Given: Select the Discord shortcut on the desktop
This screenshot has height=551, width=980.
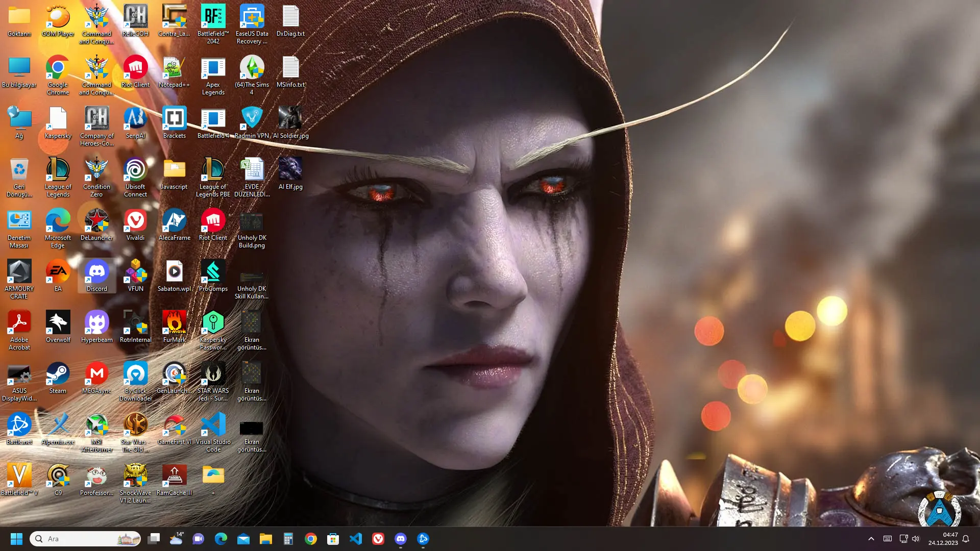Looking at the screenshot, I should (97, 275).
